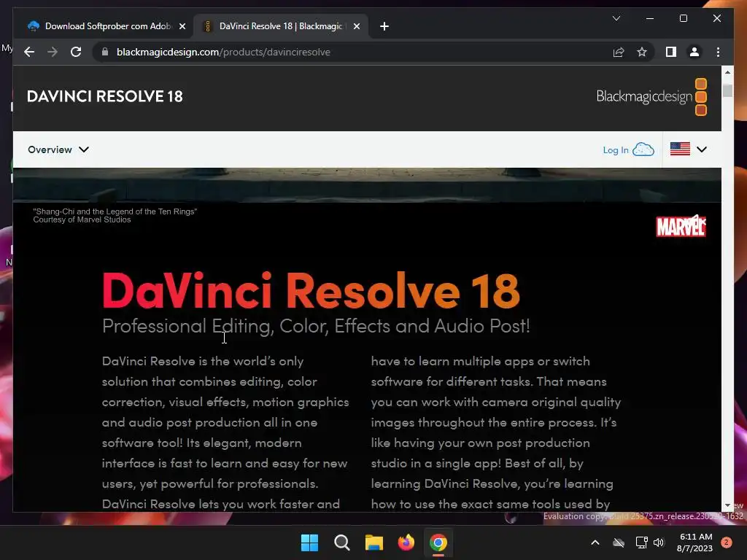Click the Blackmagicdesign logo

pos(651,97)
